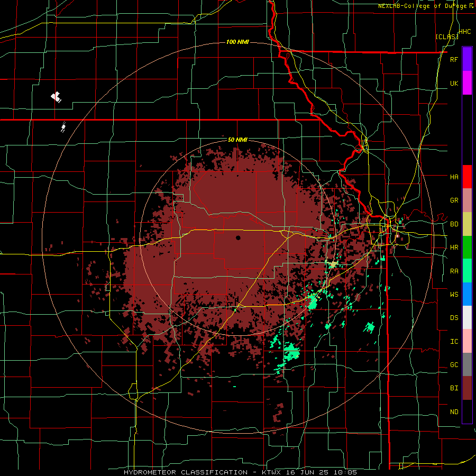Click the HHC product label

click(x=464, y=32)
